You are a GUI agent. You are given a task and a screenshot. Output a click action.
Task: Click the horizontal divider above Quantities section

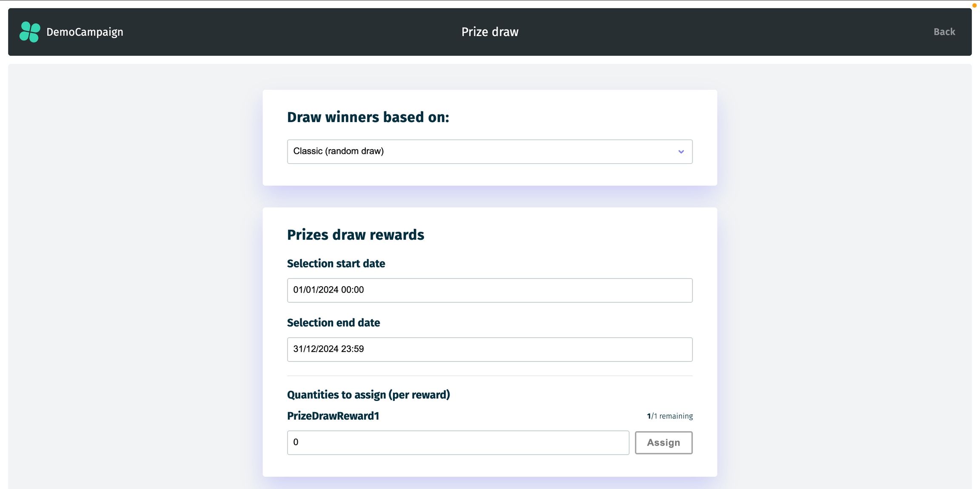click(490, 376)
